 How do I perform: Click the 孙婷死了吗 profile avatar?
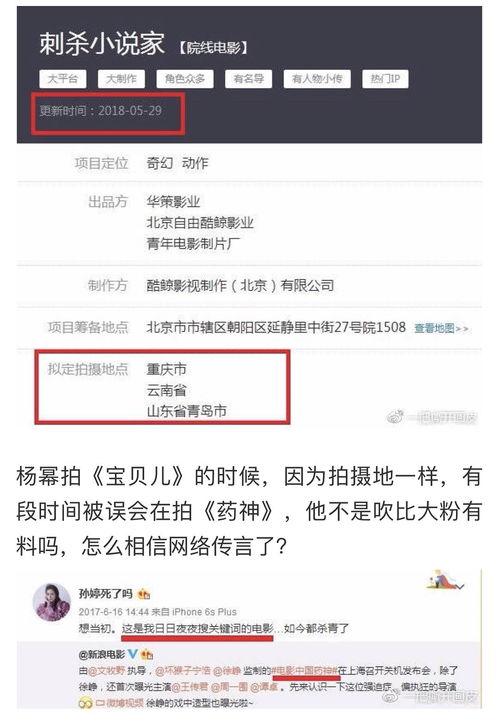(x=51, y=602)
